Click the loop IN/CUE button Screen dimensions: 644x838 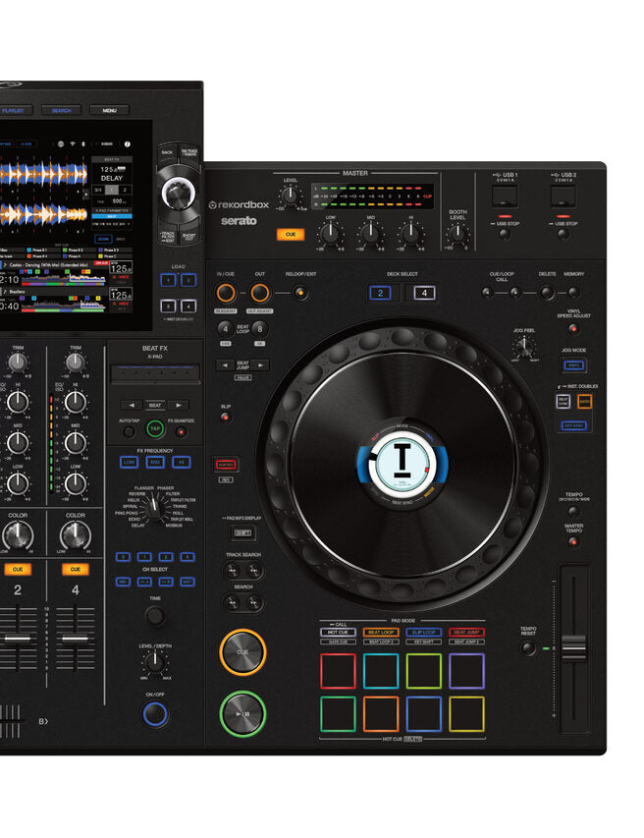pyautogui.click(x=226, y=293)
